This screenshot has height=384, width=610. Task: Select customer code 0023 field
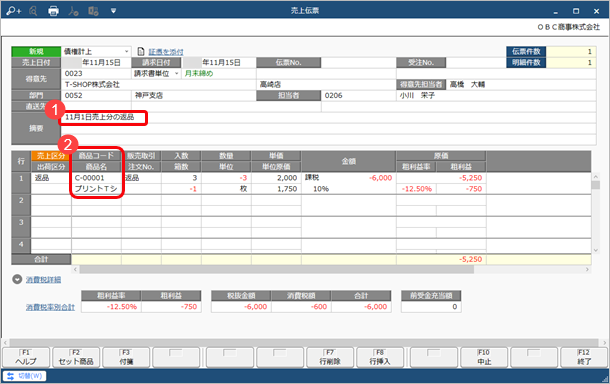96,74
